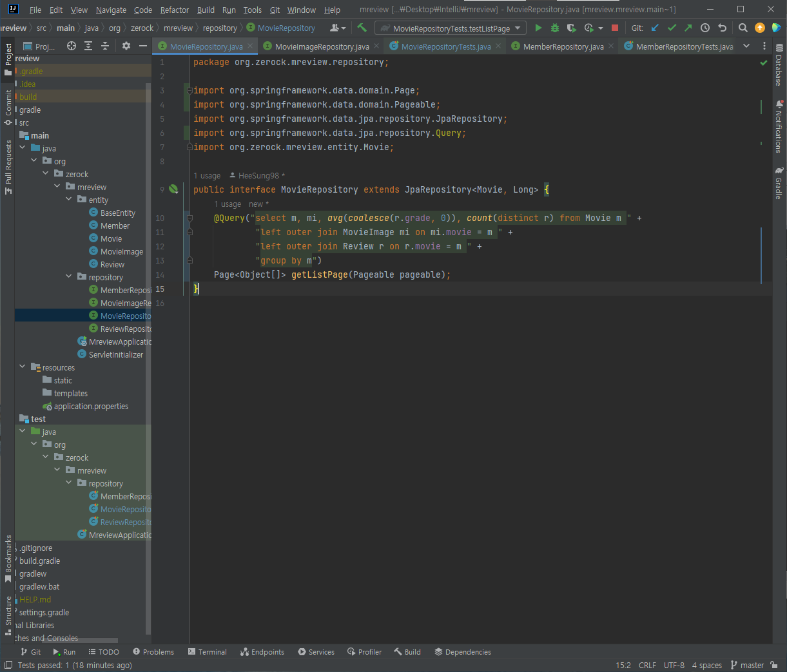Open the Notifications tool window
The height and width of the screenshot is (672, 787).
pos(779,126)
